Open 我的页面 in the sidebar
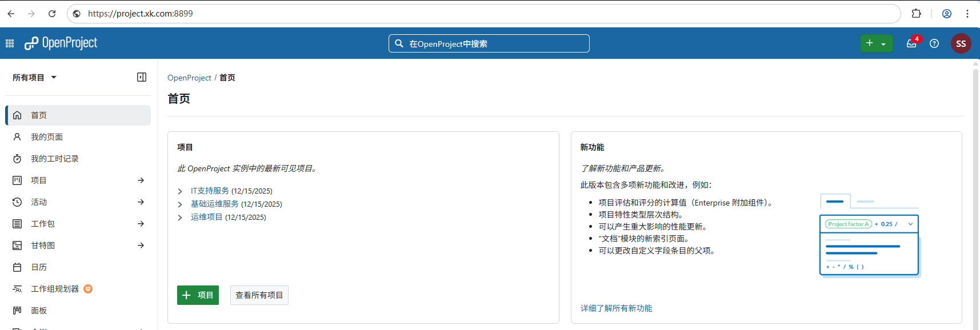This screenshot has width=980, height=330. 78,137
